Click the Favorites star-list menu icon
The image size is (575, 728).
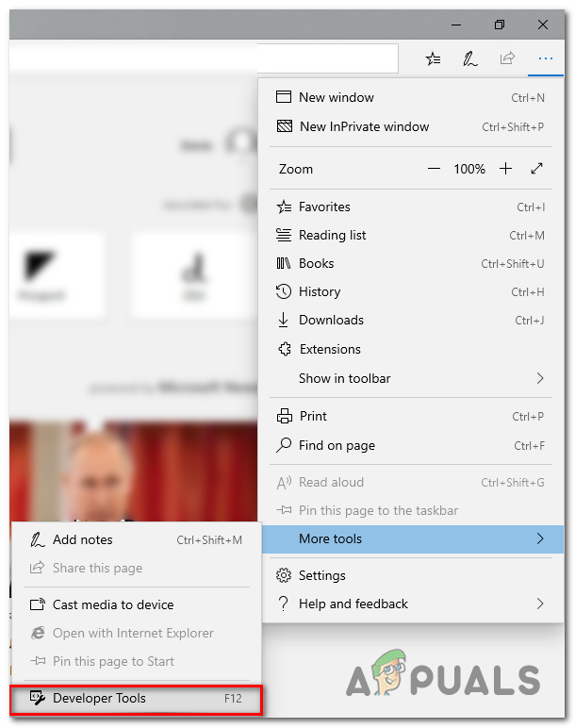[284, 207]
